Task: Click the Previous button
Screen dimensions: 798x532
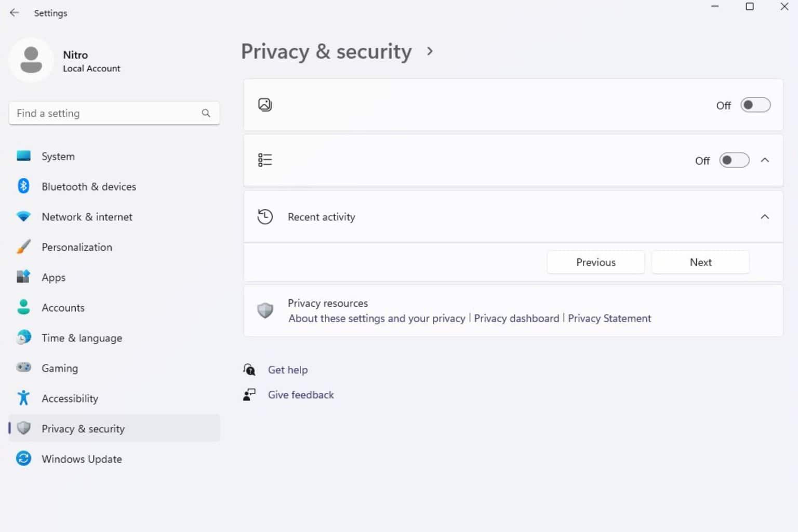Action: pos(595,262)
